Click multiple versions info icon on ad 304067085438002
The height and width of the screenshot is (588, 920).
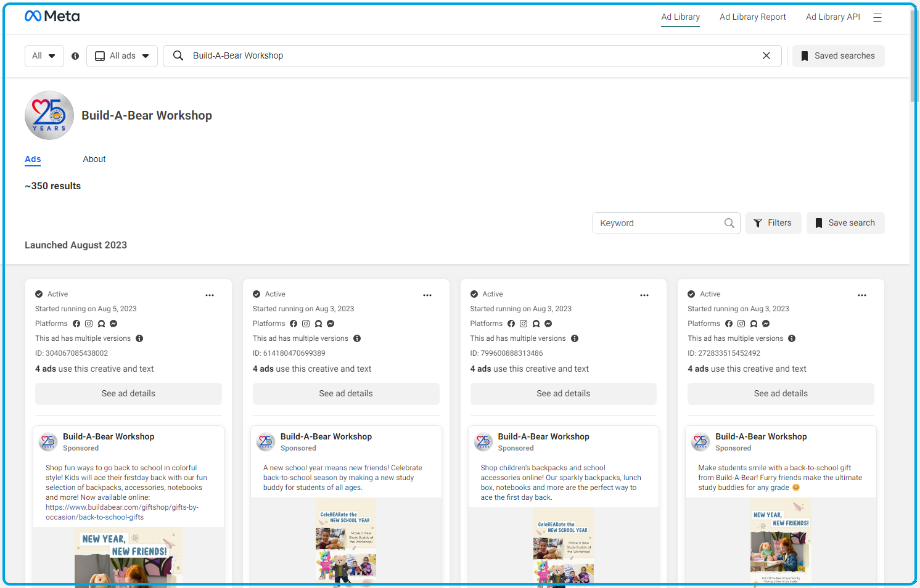(139, 338)
